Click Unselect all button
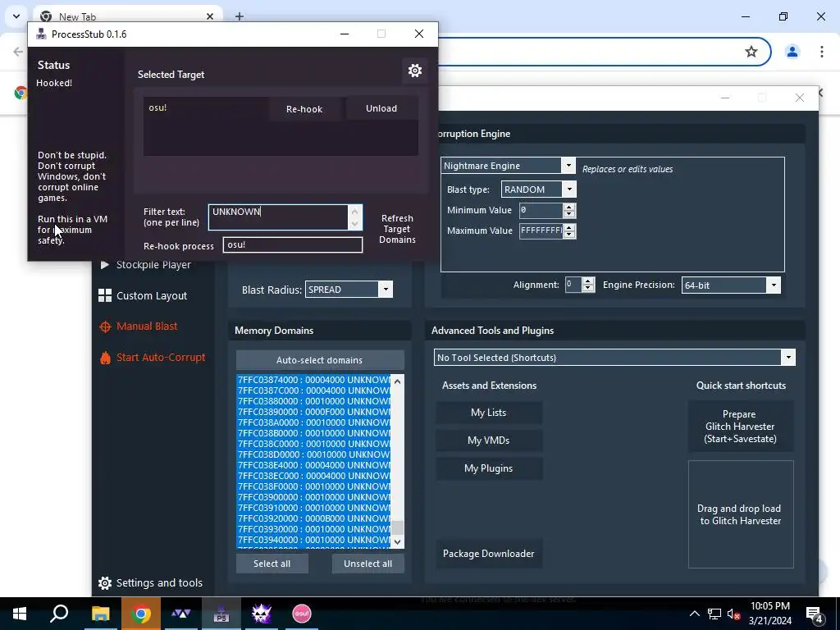Screen dimensions: 840x630 pos(368,564)
